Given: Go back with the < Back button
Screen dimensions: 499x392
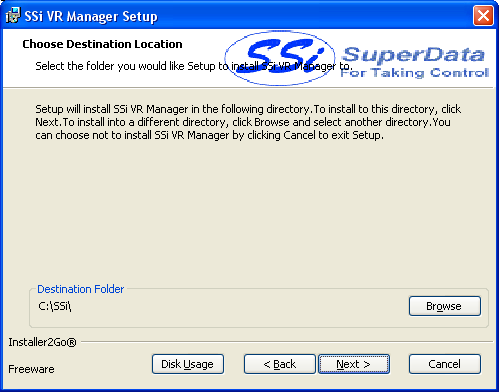Looking at the screenshot, I should pos(279,364).
